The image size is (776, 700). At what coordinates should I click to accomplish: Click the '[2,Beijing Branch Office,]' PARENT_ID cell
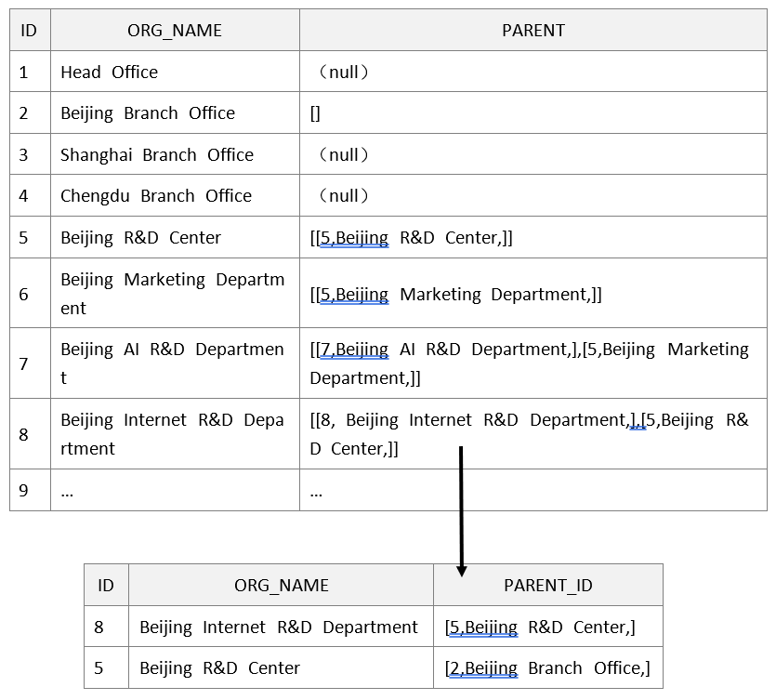click(547, 668)
